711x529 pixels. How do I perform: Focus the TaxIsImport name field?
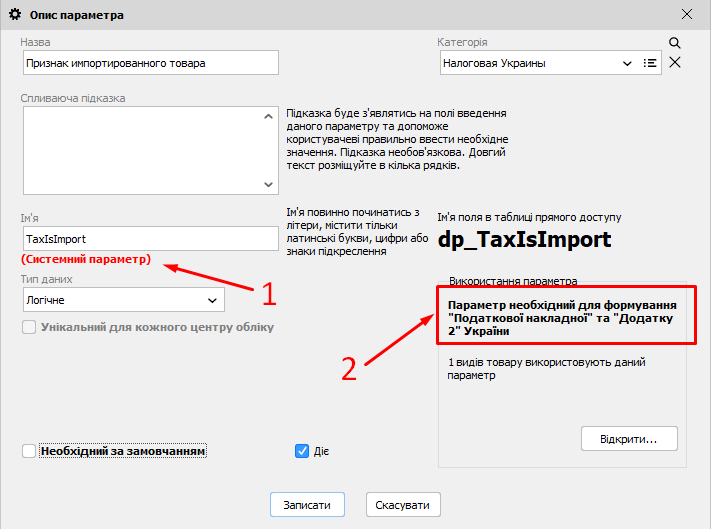tap(150, 239)
